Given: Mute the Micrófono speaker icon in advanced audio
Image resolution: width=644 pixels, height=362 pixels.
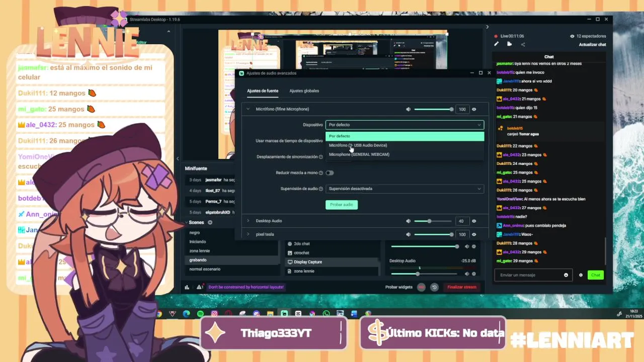Looking at the screenshot, I should tap(409, 109).
